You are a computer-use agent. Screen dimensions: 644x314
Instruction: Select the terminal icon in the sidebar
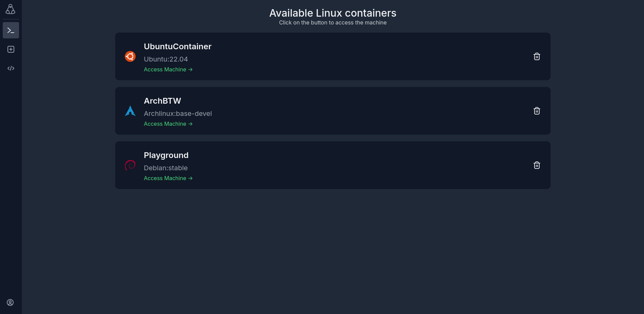(x=11, y=30)
